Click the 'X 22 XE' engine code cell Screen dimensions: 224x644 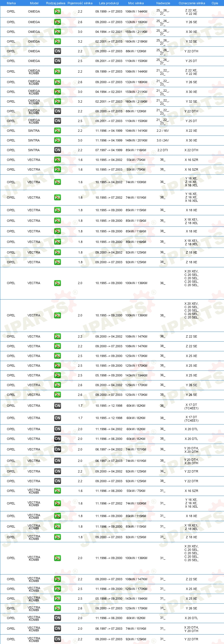191,131
